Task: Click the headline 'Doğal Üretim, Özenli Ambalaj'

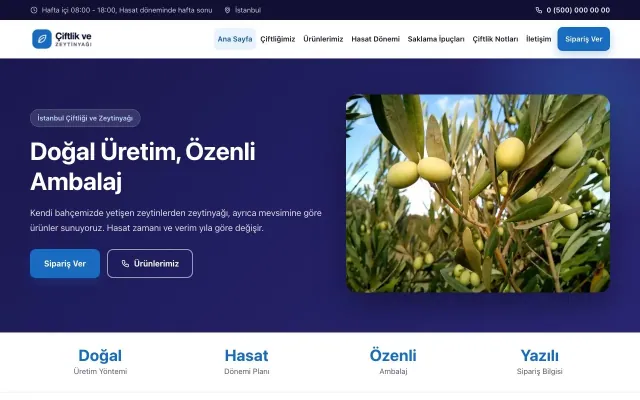Action: click(x=143, y=166)
